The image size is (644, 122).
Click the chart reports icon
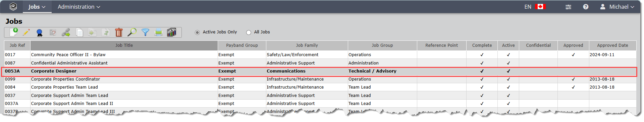pos(171,32)
